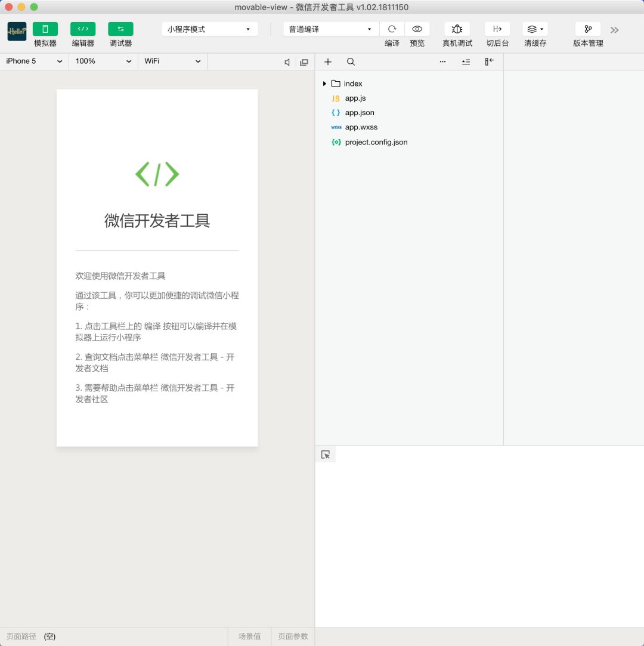The image size is (644, 646).
Task: Open the WiFi network dropdown
Action: click(172, 61)
